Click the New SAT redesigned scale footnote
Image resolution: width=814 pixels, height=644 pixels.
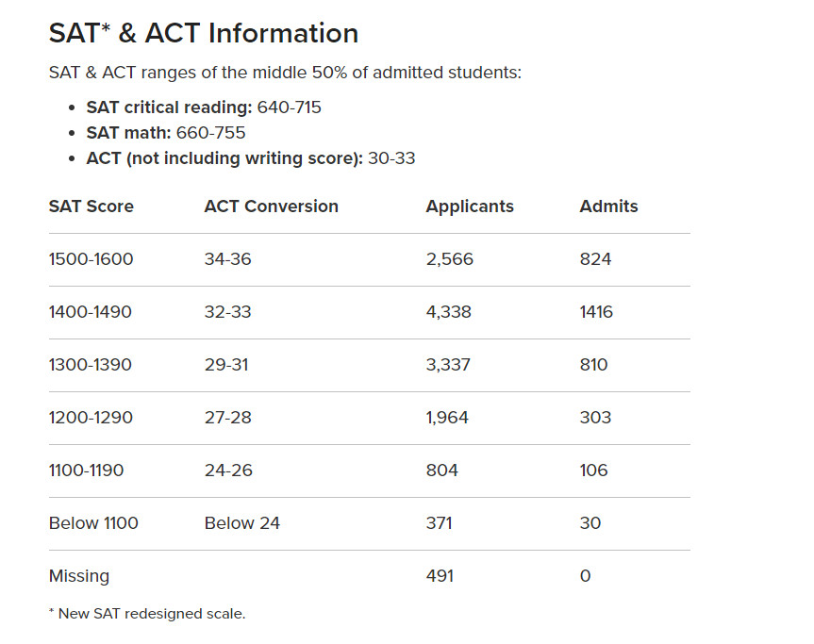[x=147, y=614]
